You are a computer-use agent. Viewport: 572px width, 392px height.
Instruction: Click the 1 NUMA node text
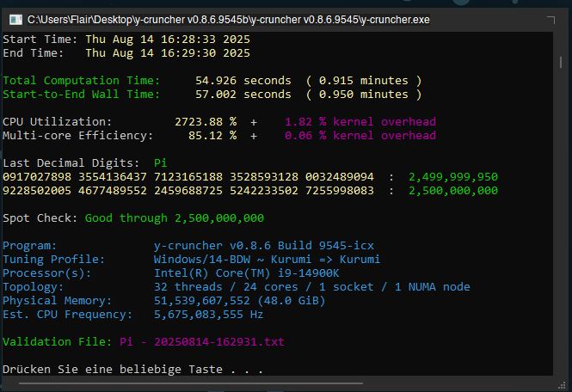point(433,287)
